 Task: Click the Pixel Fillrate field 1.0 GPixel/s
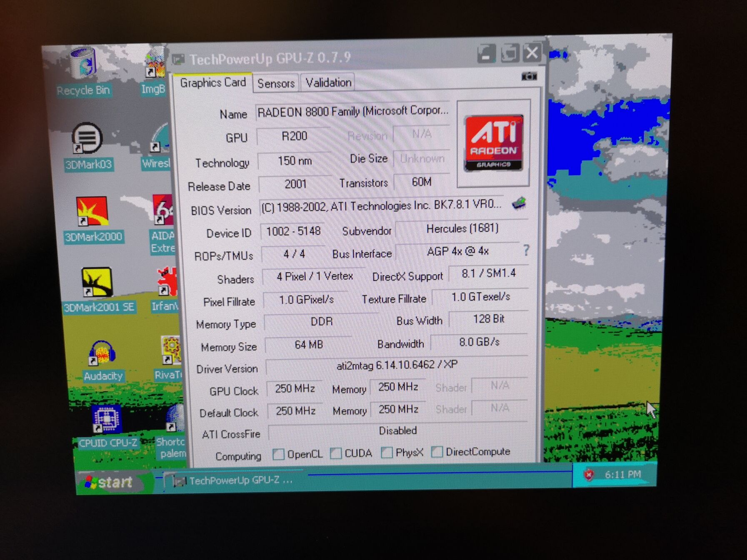point(306,299)
